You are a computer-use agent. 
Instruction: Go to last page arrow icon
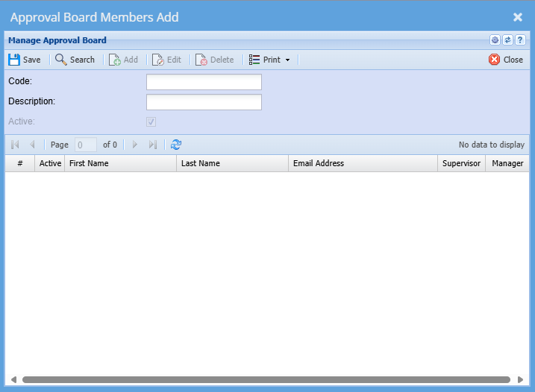pyautogui.click(x=153, y=145)
